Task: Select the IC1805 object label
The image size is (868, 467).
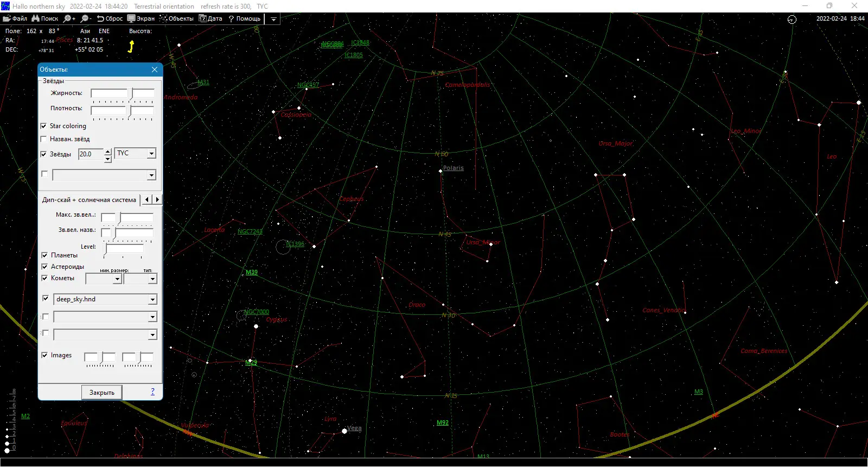Action: pos(354,55)
